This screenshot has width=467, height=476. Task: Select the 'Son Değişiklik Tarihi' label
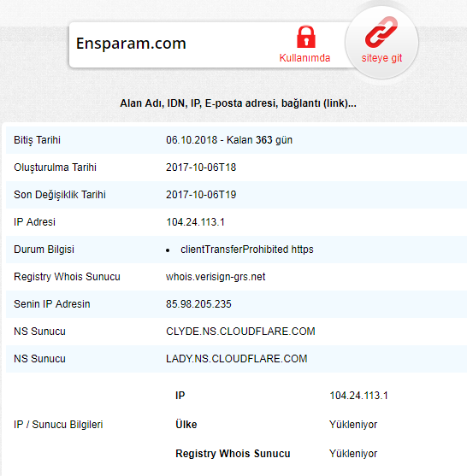[60, 195]
